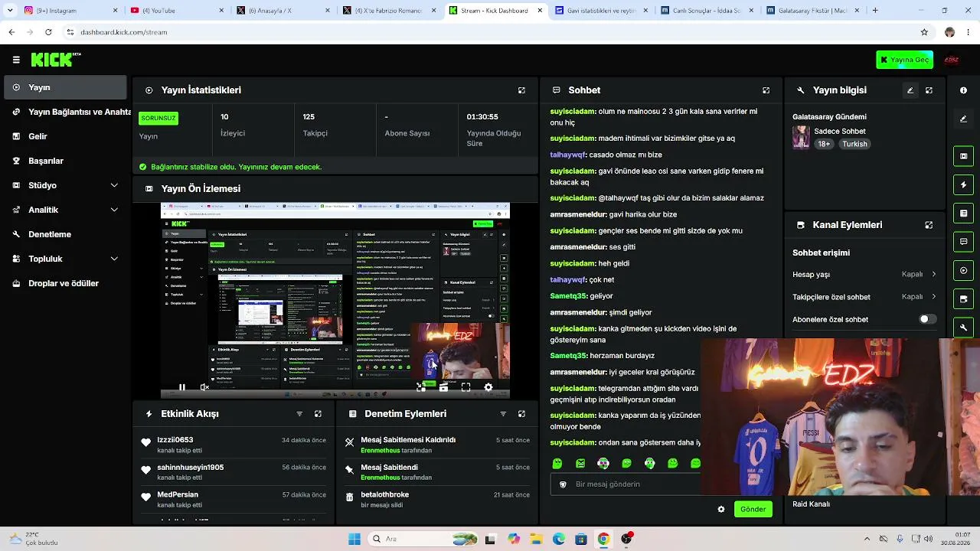Open the browser tab list dropdown
This screenshot has width=980, height=551.
coord(10,11)
